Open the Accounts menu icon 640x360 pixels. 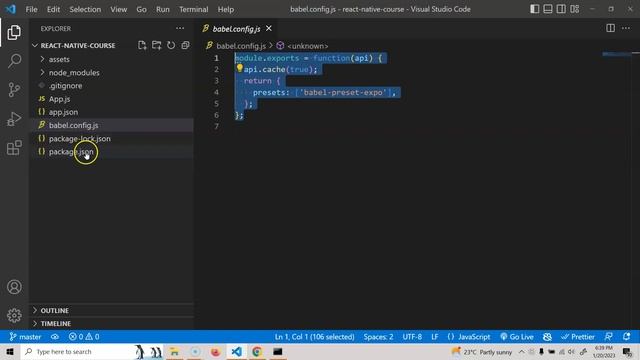tap(14, 287)
